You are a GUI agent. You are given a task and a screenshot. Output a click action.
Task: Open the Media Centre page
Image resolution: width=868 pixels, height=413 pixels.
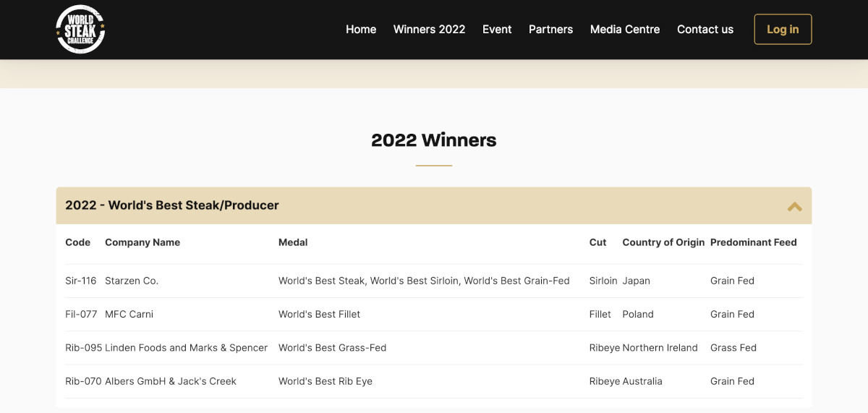tap(625, 30)
